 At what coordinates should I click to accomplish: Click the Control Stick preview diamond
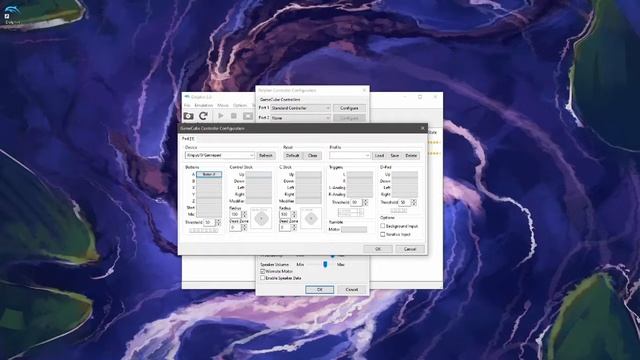click(x=261, y=218)
